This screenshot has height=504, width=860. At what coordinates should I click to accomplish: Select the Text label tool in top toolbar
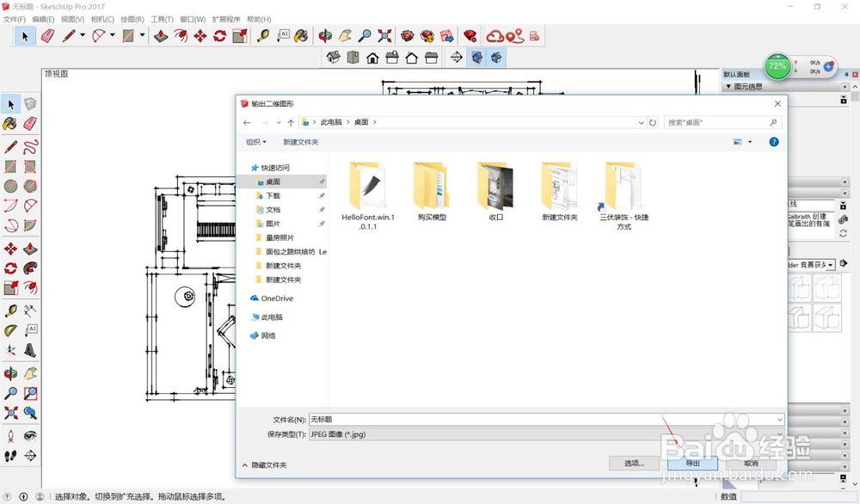coord(283,36)
